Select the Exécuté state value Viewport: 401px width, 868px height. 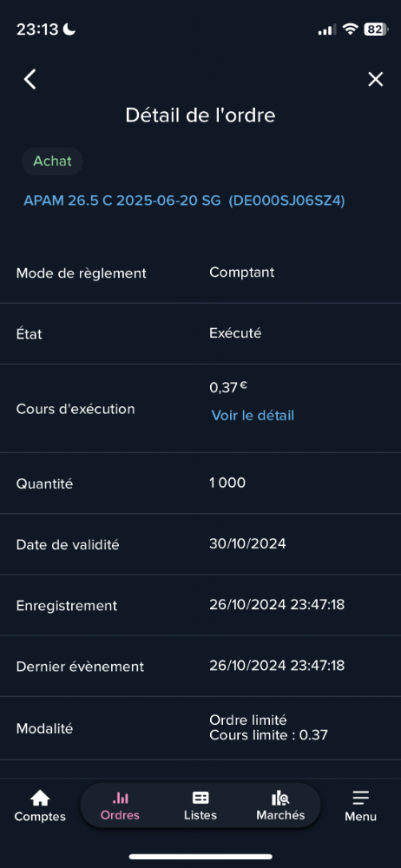[x=235, y=333]
